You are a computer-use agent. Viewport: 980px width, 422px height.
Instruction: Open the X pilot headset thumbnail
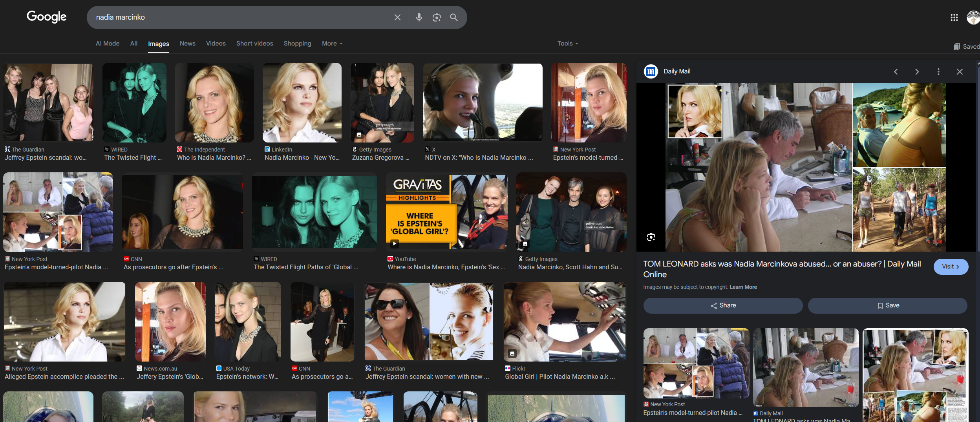(x=483, y=102)
